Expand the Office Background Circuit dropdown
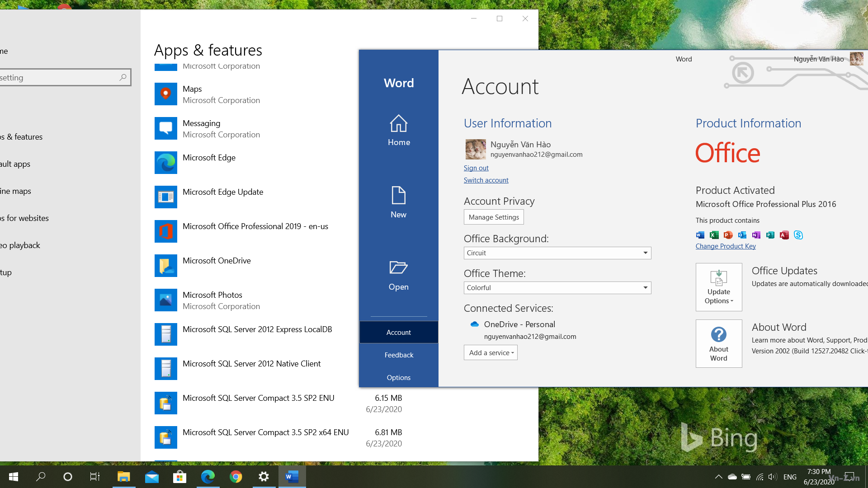Screen dimensions: 868x488 (x=557, y=253)
